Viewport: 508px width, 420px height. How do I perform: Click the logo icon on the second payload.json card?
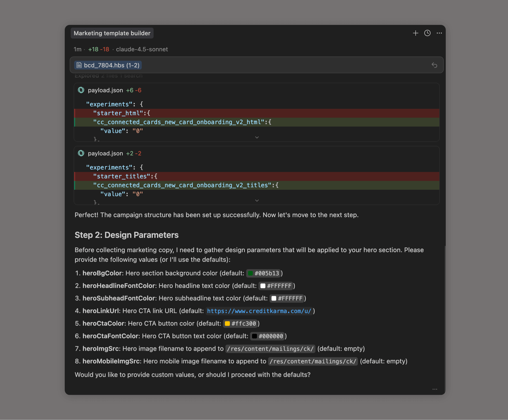point(81,153)
